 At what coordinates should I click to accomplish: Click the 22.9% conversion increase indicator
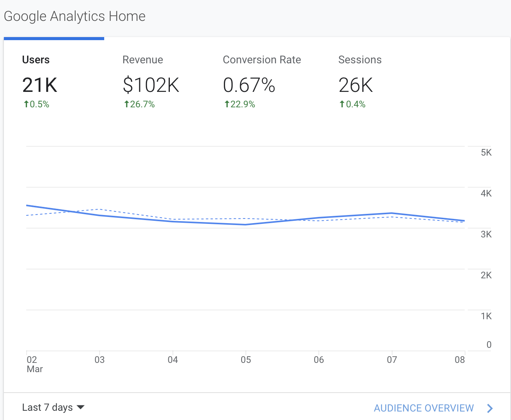click(x=239, y=104)
